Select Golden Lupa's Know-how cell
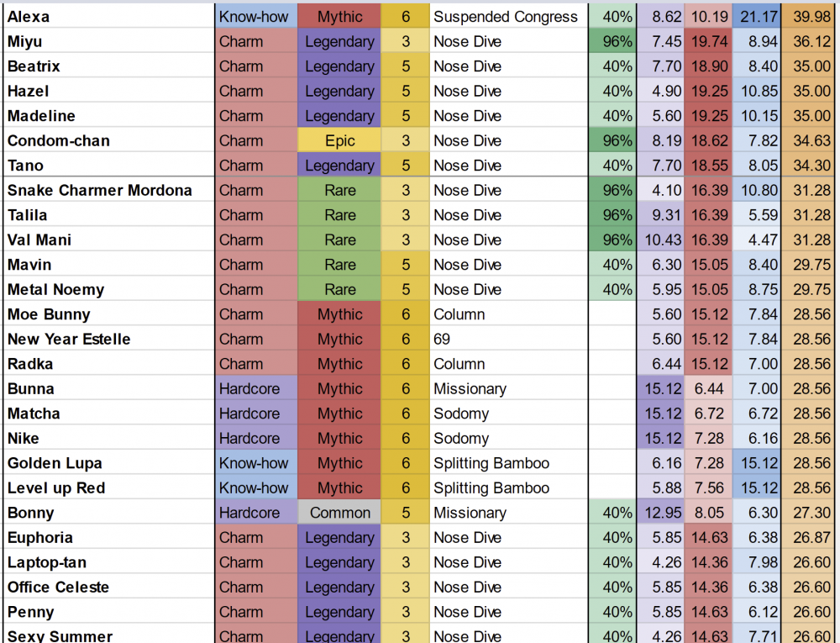 point(256,463)
